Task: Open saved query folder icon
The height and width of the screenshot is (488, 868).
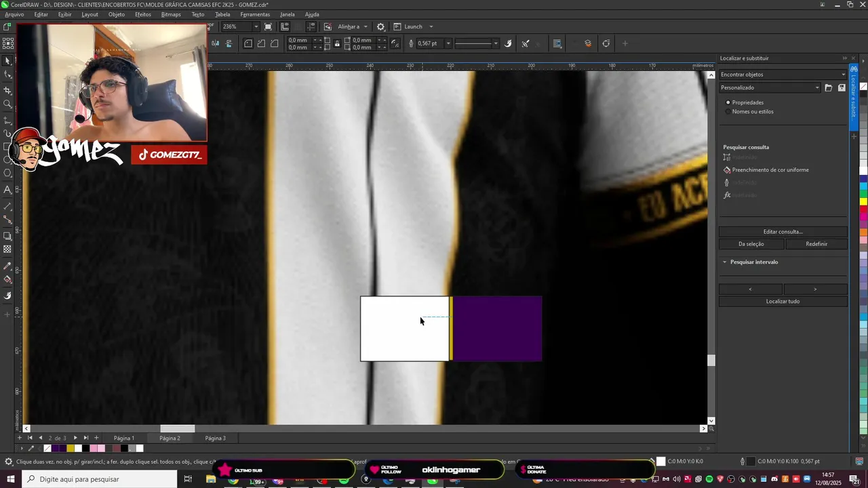Action: [829, 87]
